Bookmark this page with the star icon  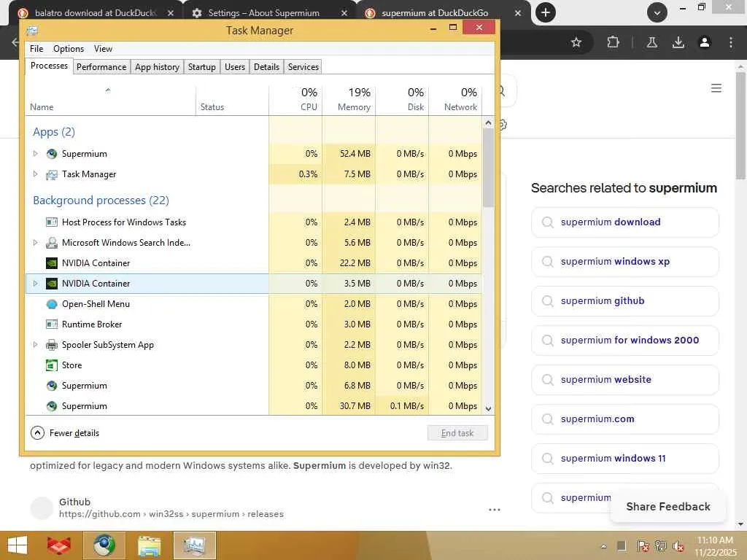[x=576, y=42]
